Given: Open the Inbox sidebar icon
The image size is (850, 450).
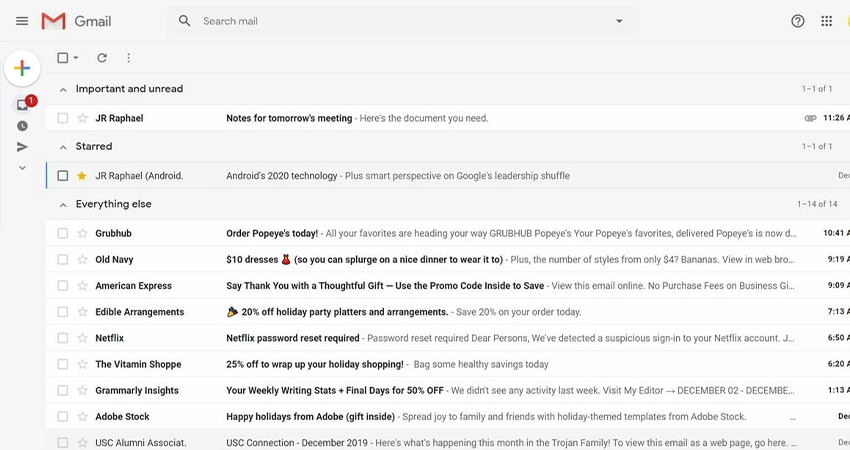Looking at the screenshot, I should [23, 105].
